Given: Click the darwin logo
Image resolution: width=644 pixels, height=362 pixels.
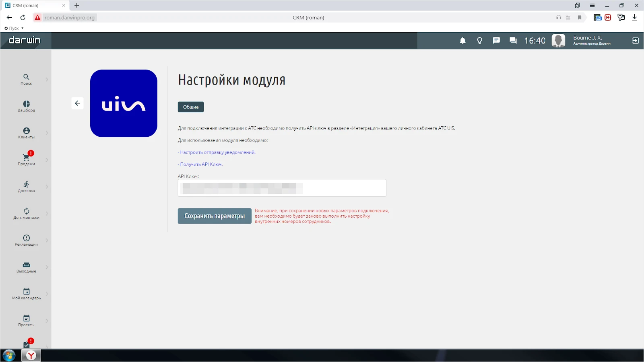Looking at the screenshot, I should click(x=25, y=40).
